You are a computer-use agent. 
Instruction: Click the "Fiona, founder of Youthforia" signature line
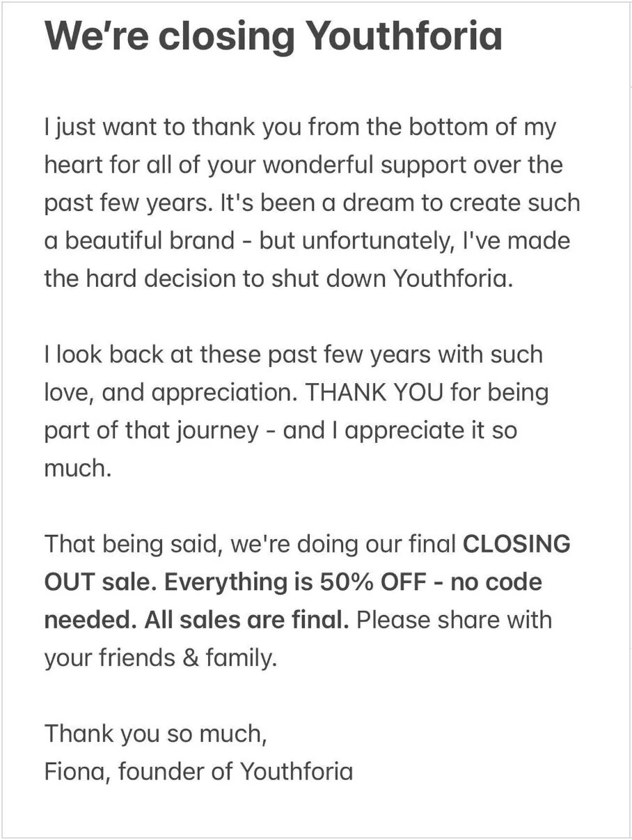(x=198, y=771)
